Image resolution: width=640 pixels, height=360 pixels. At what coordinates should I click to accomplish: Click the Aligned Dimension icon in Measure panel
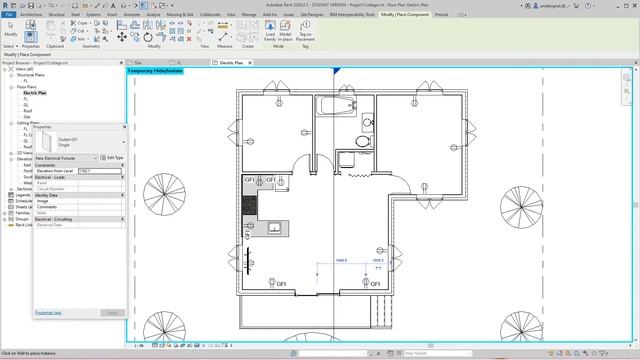[223, 37]
